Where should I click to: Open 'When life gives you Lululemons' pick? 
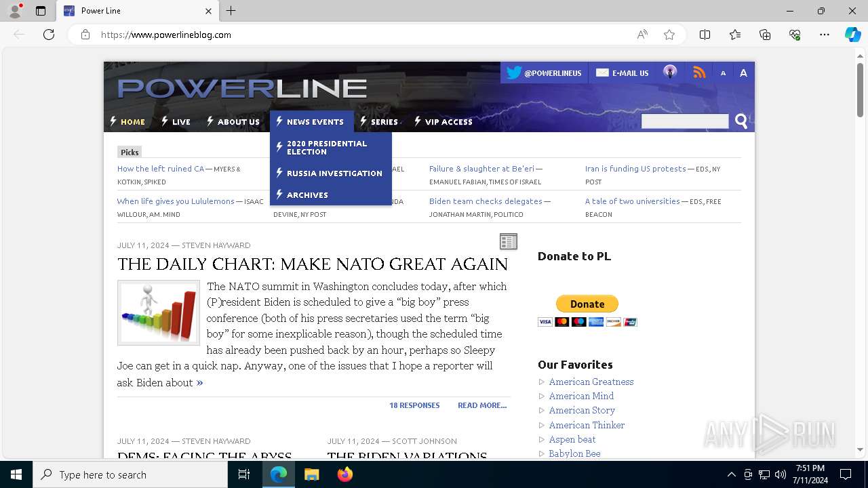click(176, 201)
